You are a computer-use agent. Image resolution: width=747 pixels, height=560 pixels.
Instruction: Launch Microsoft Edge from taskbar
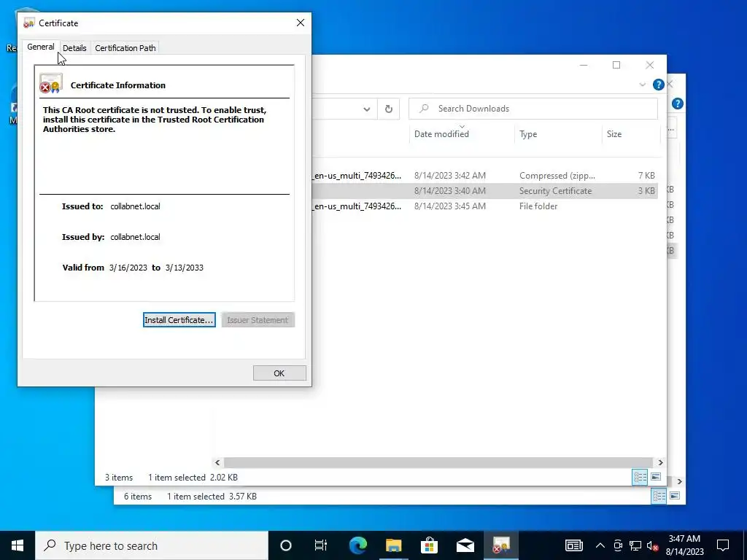click(357, 545)
